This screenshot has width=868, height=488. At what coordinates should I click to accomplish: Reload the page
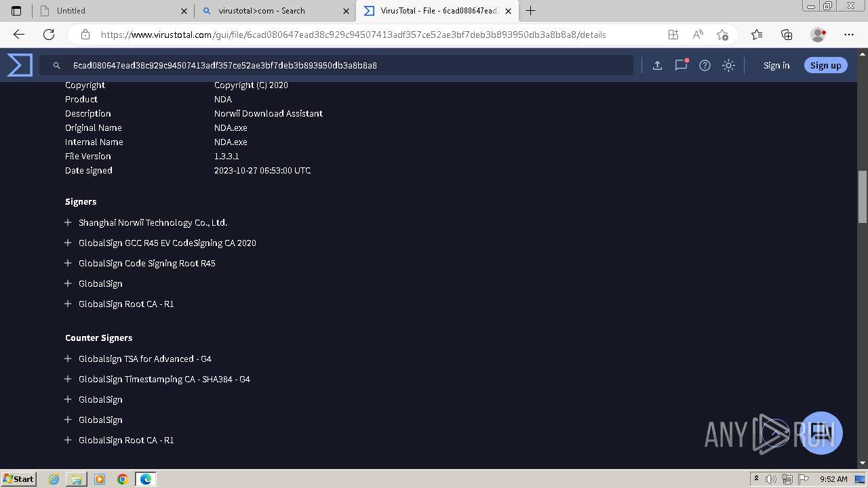tap(49, 35)
